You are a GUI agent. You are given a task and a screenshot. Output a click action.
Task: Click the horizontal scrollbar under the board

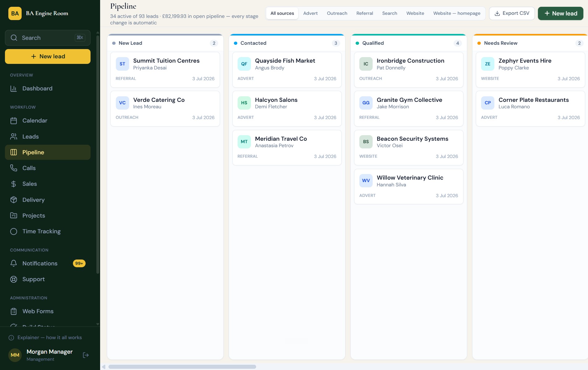click(x=182, y=367)
